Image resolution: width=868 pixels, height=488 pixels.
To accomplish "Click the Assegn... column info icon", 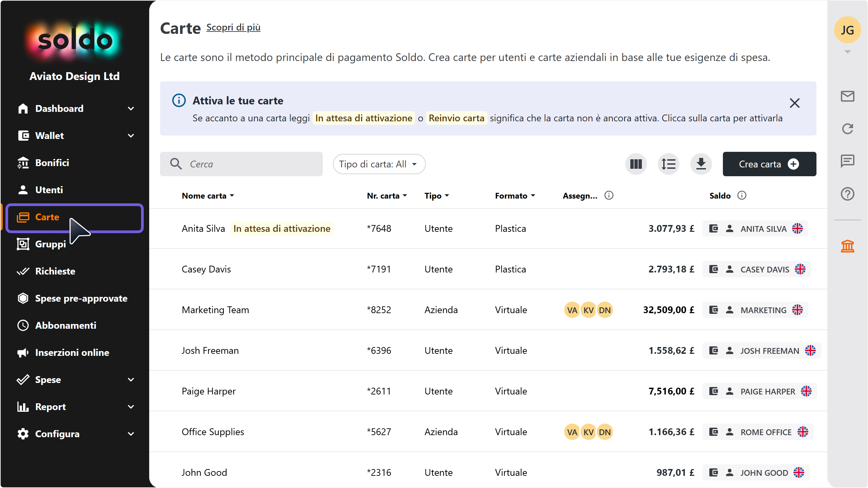I will coord(609,196).
